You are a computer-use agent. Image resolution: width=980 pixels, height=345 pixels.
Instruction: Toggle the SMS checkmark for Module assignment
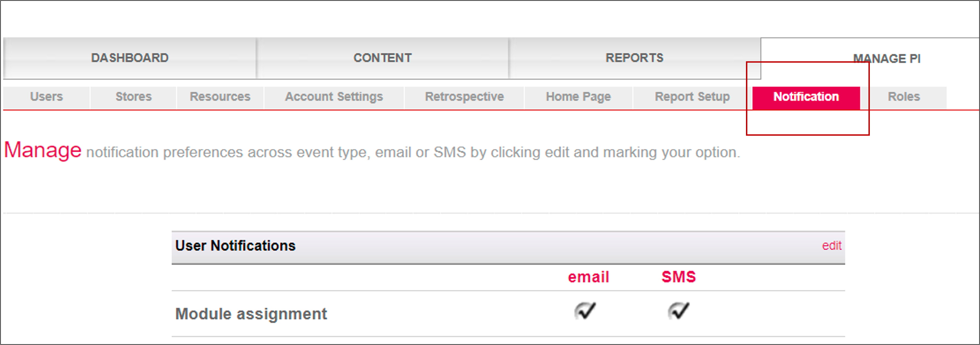pyautogui.click(x=678, y=311)
